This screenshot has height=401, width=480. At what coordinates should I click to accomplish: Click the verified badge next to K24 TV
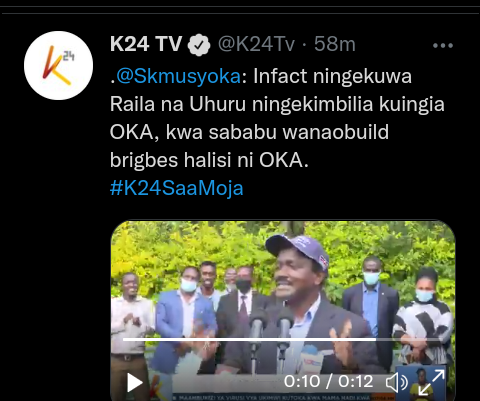199,45
